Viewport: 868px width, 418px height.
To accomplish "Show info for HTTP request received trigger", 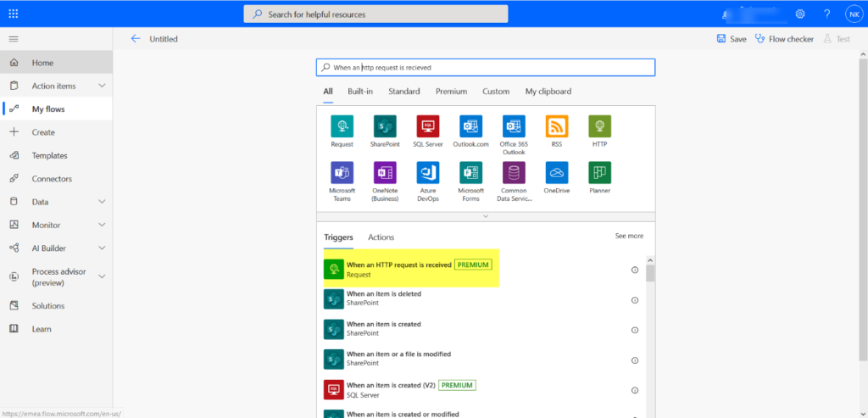I will pos(635,270).
